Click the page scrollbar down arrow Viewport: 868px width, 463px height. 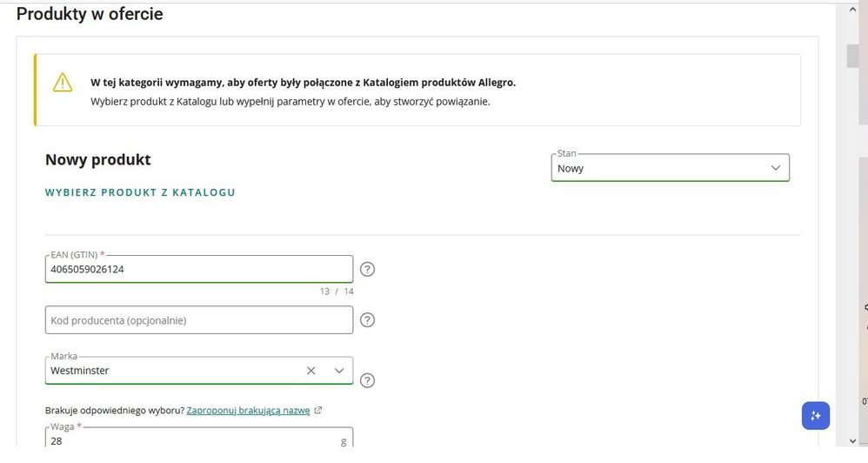(851, 440)
